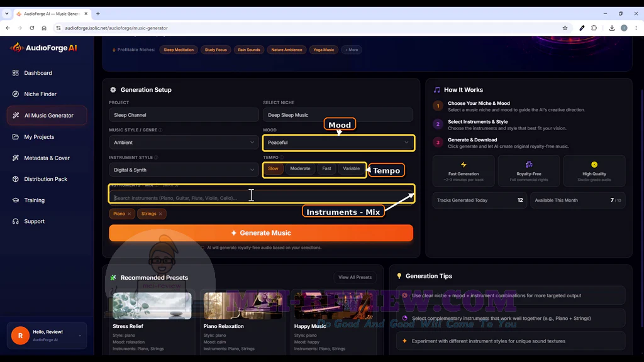Open the Dashboard page

tap(38, 73)
